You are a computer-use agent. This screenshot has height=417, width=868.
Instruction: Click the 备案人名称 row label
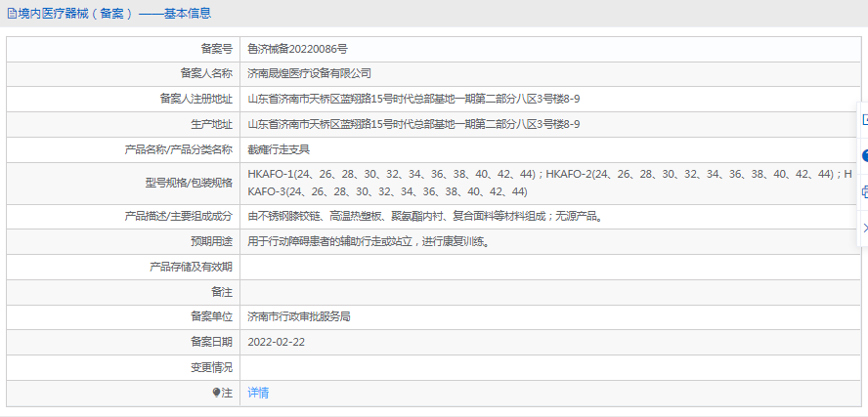pos(206,73)
